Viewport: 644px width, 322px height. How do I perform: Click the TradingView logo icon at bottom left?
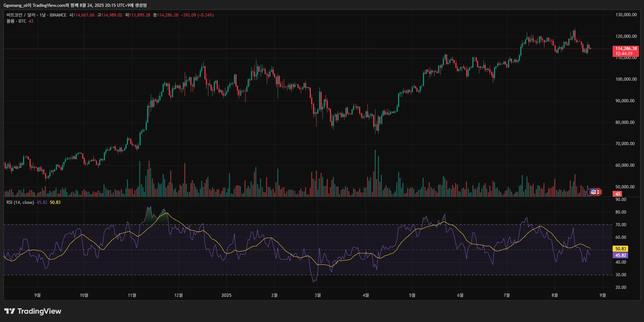point(9,311)
